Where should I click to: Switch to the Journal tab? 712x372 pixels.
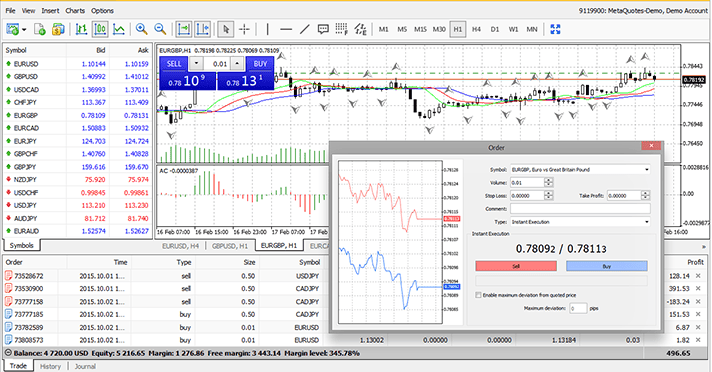pos(85,366)
